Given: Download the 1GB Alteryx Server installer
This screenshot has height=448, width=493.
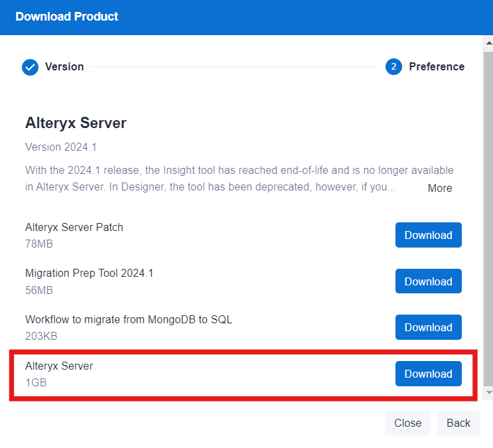Looking at the screenshot, I should (x=428, y=374).
